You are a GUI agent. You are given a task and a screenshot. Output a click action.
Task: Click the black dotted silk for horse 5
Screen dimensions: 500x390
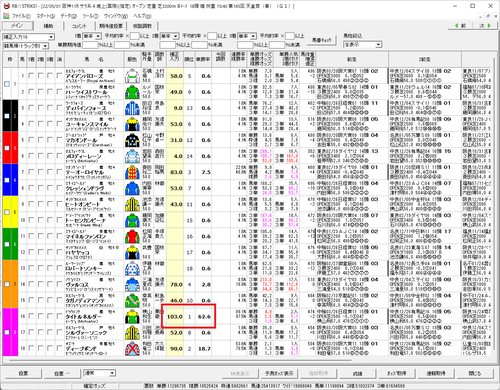click(x=132, y=140)
